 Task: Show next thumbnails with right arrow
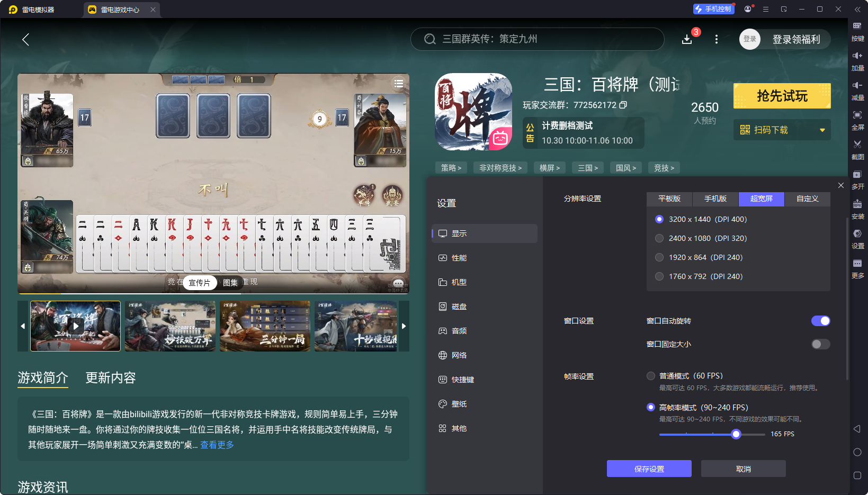[x=404, y=326]
